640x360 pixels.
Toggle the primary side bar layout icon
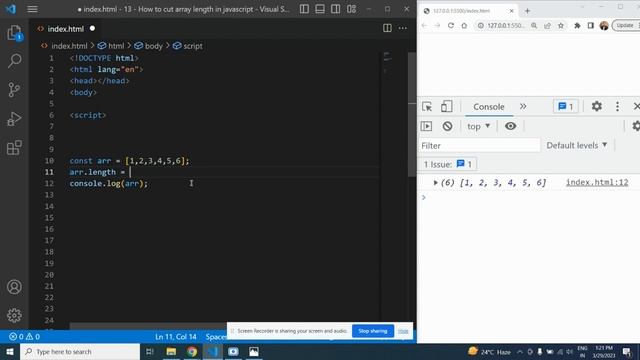pos(304,9)
